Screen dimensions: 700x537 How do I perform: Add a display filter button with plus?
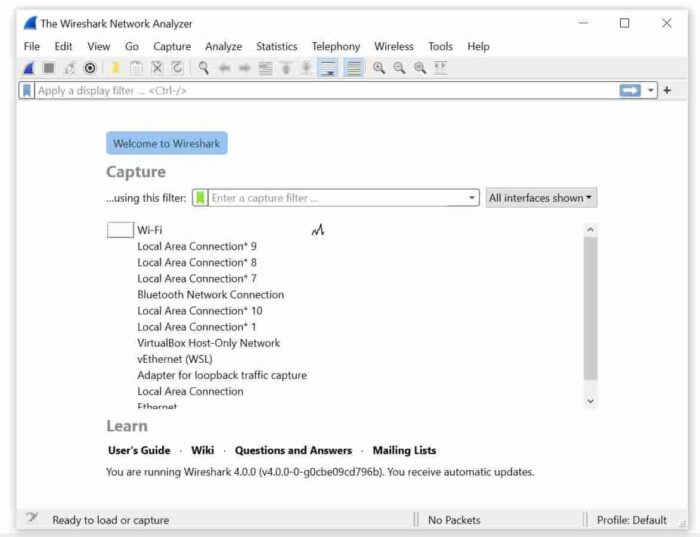(x=667, y=91)
